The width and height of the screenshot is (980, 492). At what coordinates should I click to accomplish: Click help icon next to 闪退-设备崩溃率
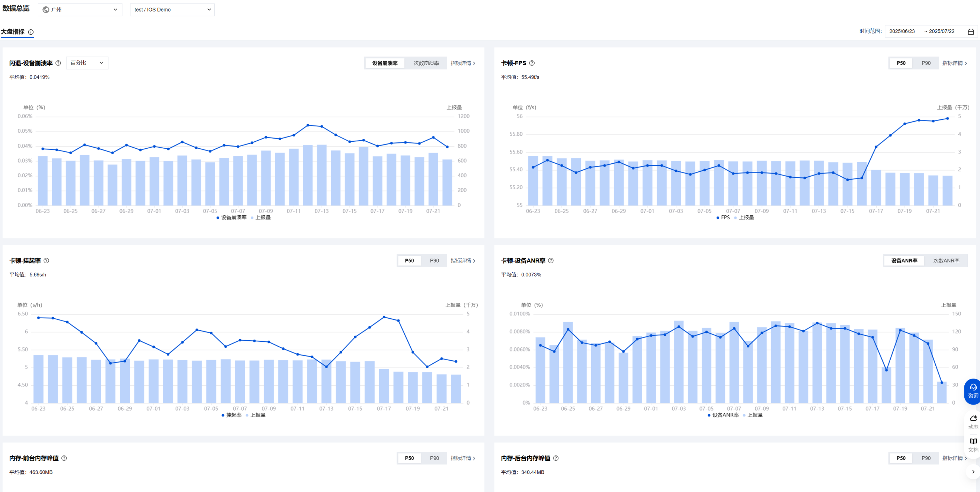[x=58, y=63]
